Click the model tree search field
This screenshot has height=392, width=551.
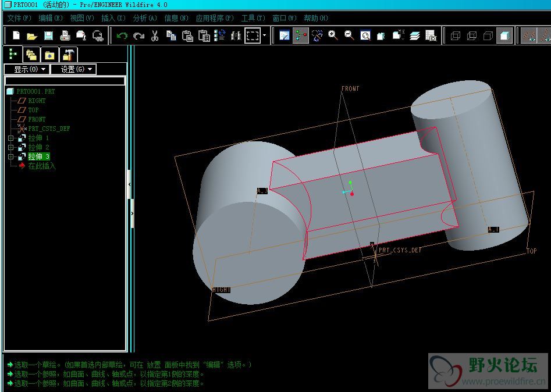65,81
